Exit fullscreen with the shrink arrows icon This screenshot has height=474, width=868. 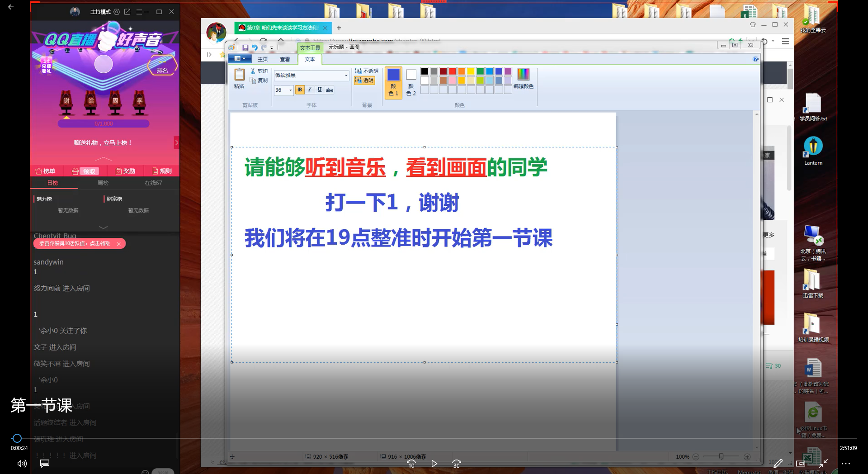click(x=823, y=464)
